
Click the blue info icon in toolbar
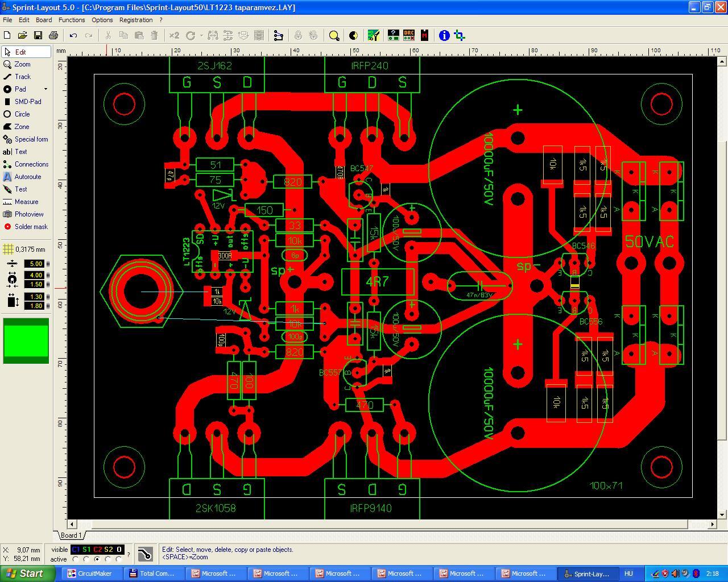(444, 35)
